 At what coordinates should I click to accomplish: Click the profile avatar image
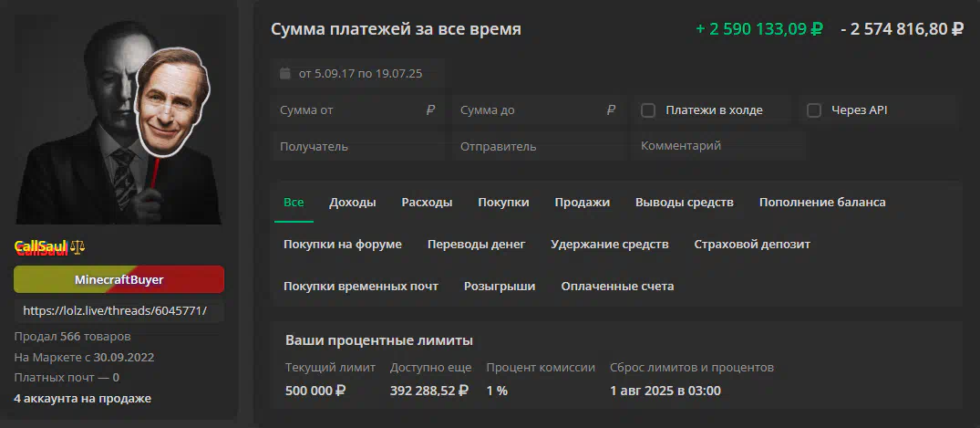[119, 120]
